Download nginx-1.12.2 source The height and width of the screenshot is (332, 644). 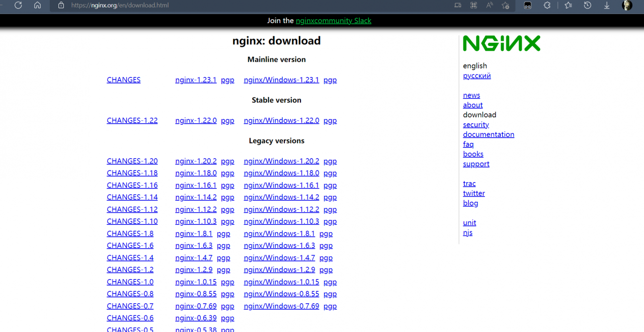[196, 210]
